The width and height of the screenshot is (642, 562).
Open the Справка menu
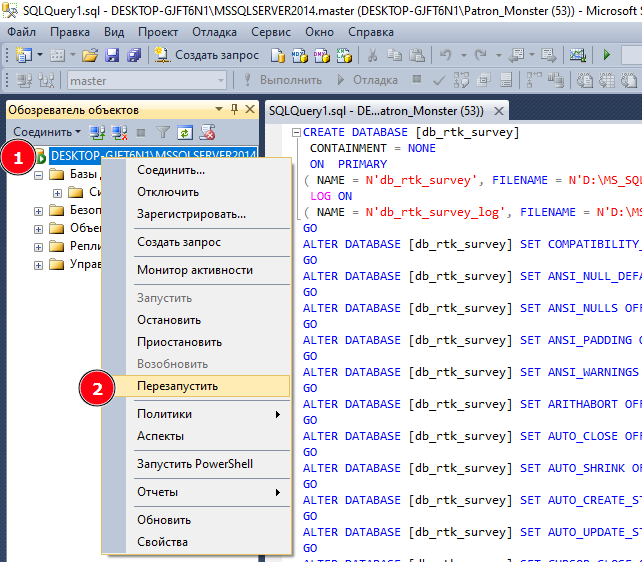click(371, 32)
